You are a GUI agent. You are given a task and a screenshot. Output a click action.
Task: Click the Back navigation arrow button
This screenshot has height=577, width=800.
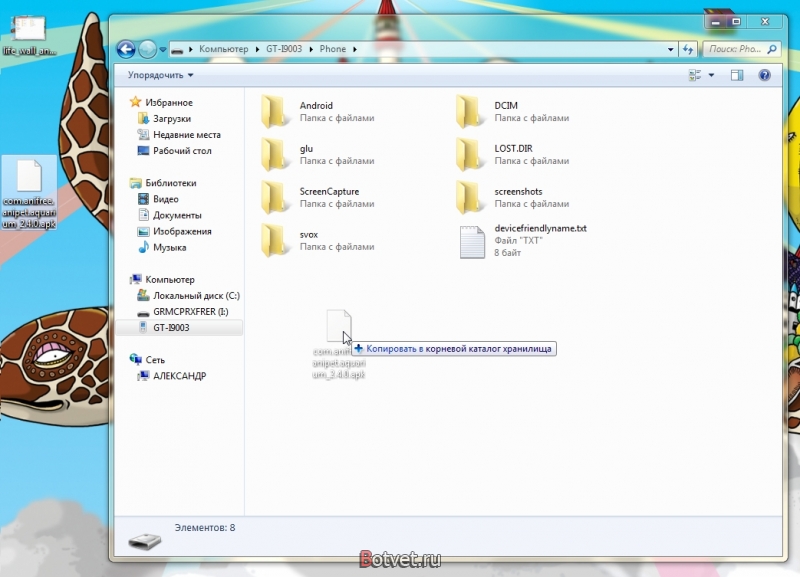click(126, 49)
